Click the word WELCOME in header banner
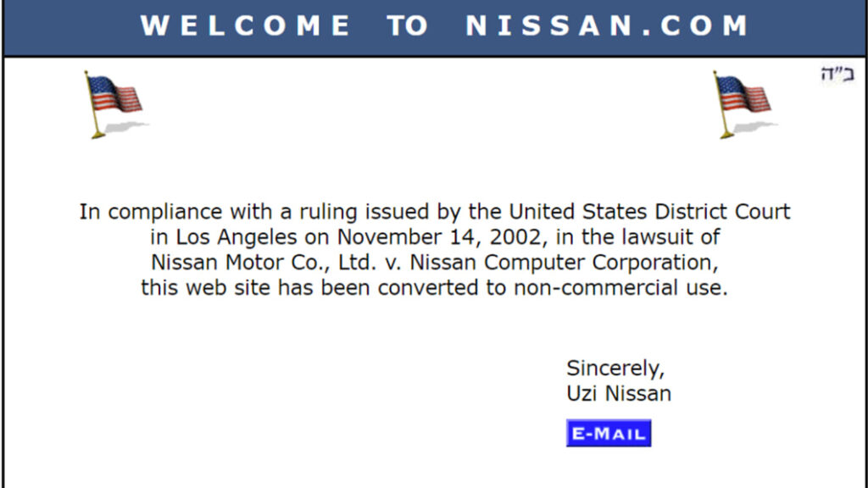This screenshot has height=488, width=868. (245, 26)
